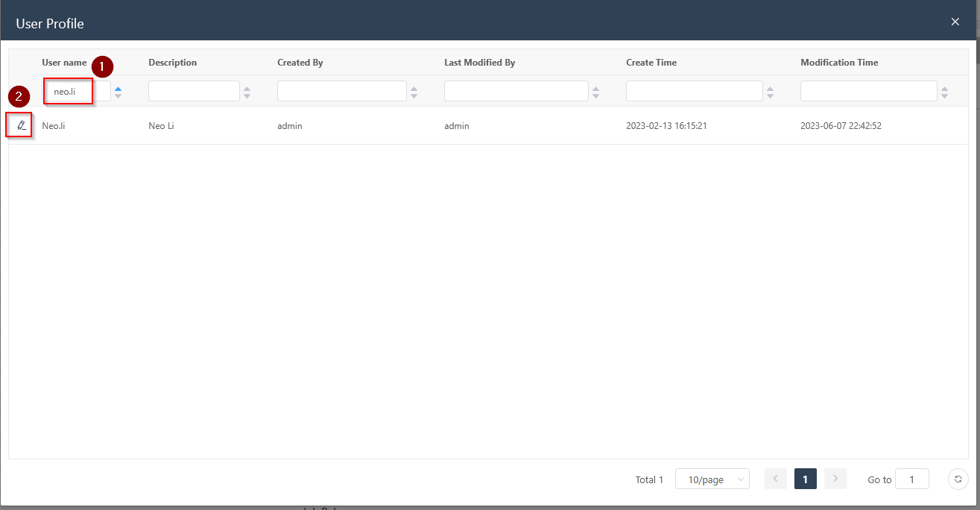
Task: Click the edit pencil icon for Neo.li
Action: [21, 125]
